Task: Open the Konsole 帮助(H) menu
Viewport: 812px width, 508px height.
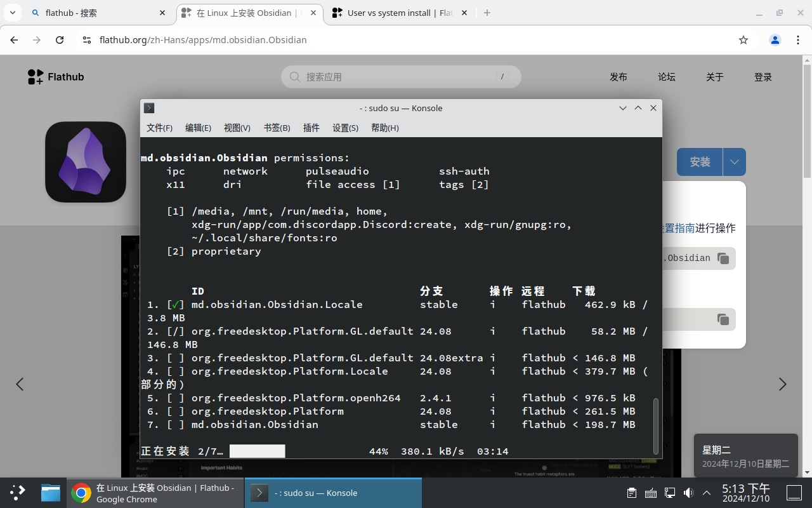Action: tap(384, 128)
